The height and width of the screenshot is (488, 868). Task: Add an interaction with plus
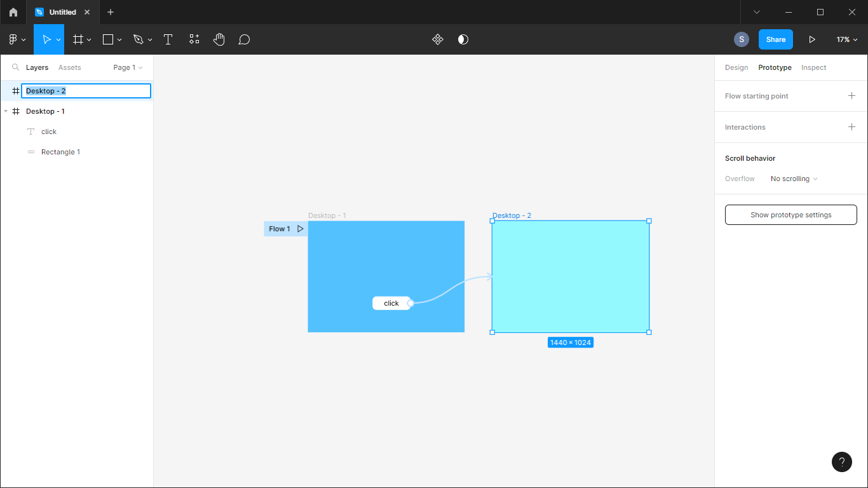point(851,127)
